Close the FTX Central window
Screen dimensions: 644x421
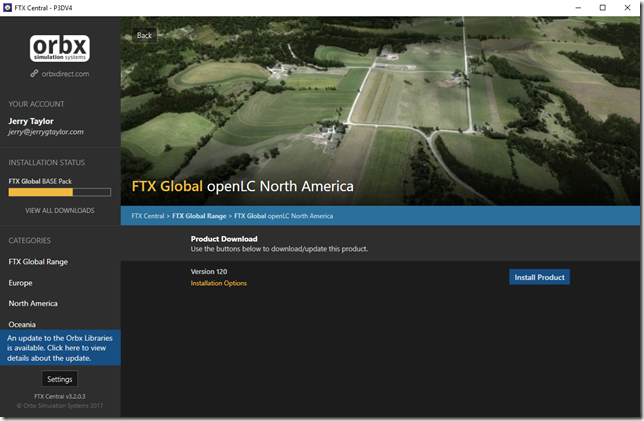click(x=627, y=8)
